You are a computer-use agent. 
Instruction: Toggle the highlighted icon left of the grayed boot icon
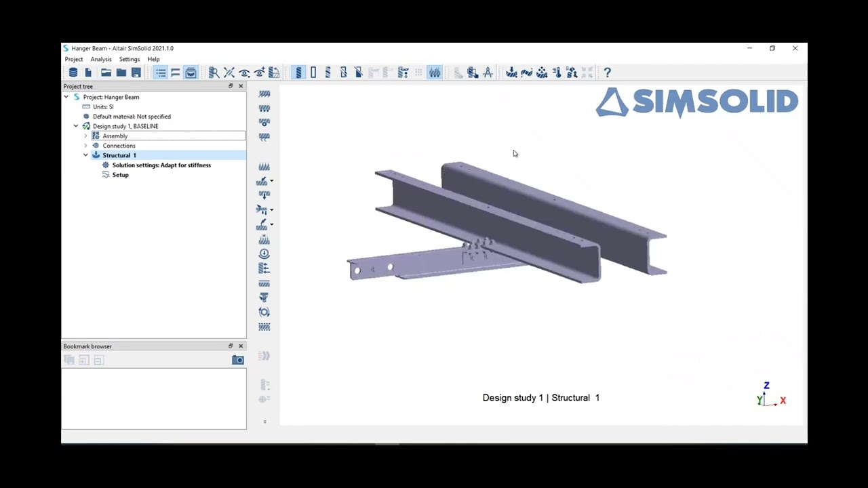(x=435, y=73)
